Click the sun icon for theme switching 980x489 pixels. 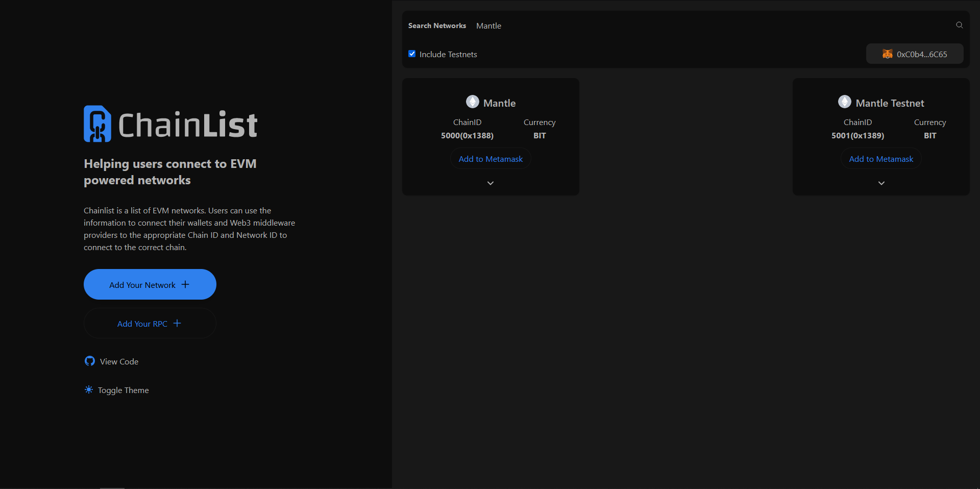[x=89, y=390]
